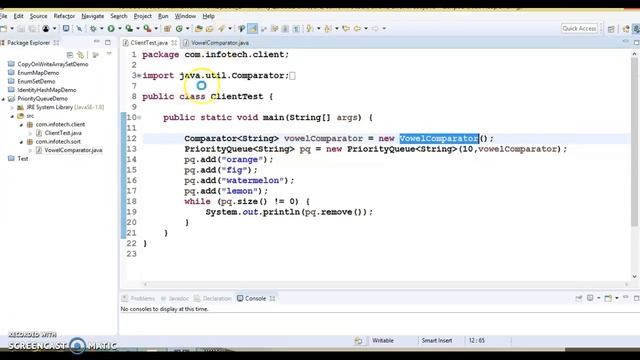This screenshot has height=360, width=640.
Task: Click the Back navigation arrow icon
Action: pos(357,29)
